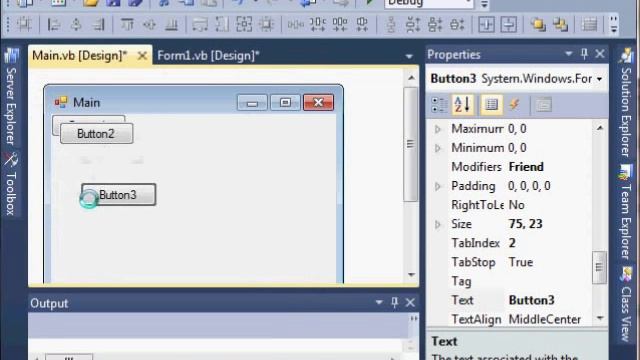640x360 pixels.
Task: Switch Properties to Categorized view
Action: 439,105
